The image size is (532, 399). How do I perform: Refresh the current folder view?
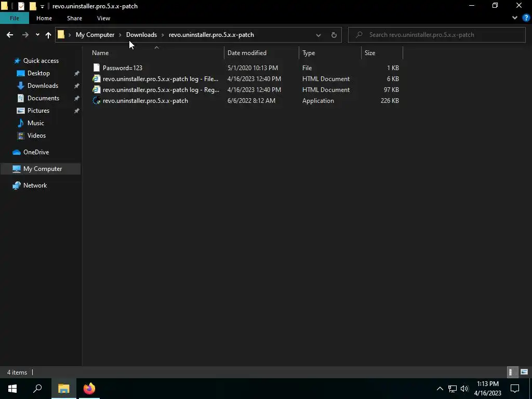[334, 35]
